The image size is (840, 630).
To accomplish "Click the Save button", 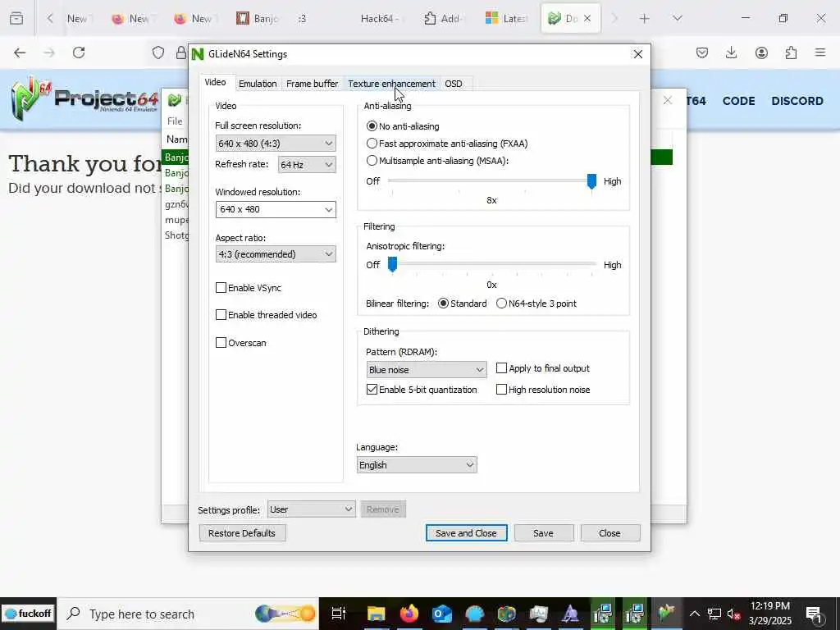I will [x=543, y=533].
